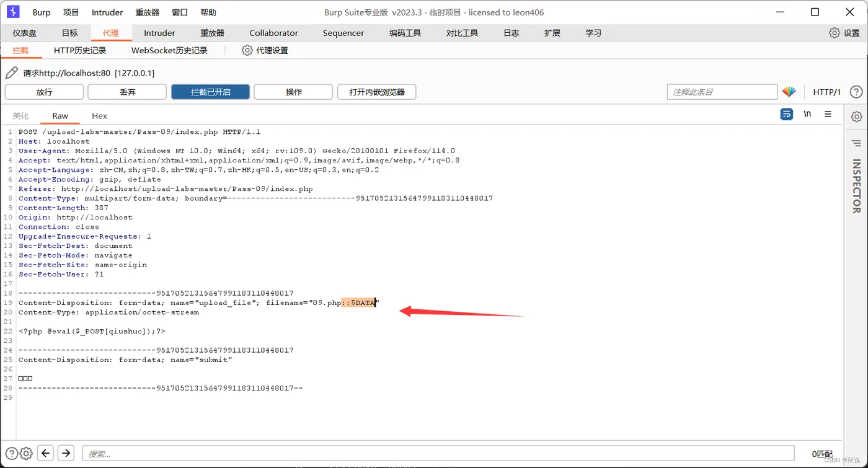
Task: Click the HTTP/1 protocol label
Action: click(826, 92)
